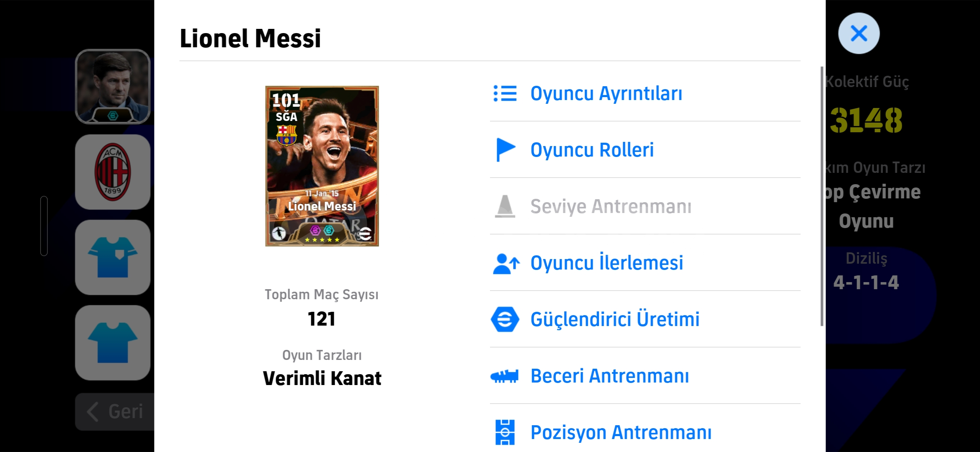Open Oyuncu İlerlemesi from the list
Image resolution: width=980 pixels, height=452 pixels.
606,263
